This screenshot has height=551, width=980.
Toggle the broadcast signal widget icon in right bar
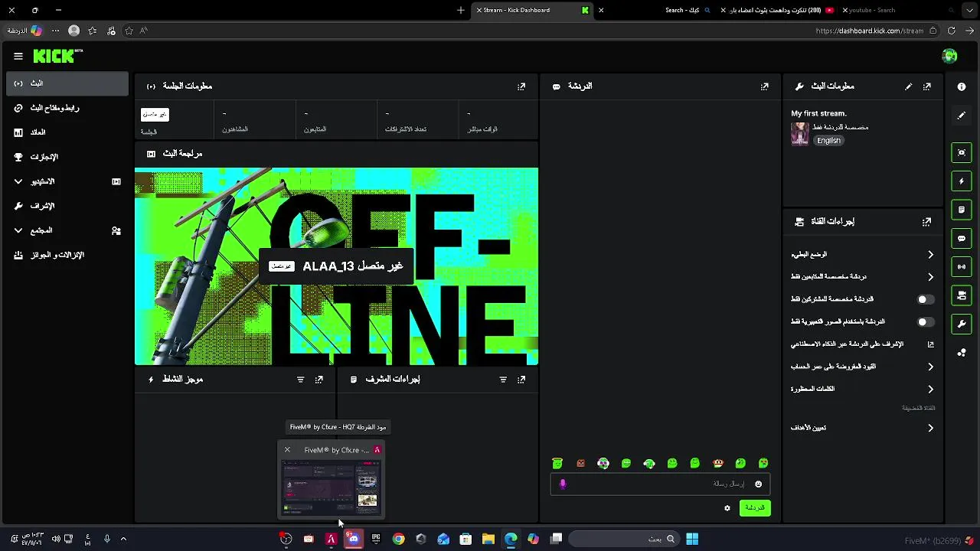pos(962,266)
